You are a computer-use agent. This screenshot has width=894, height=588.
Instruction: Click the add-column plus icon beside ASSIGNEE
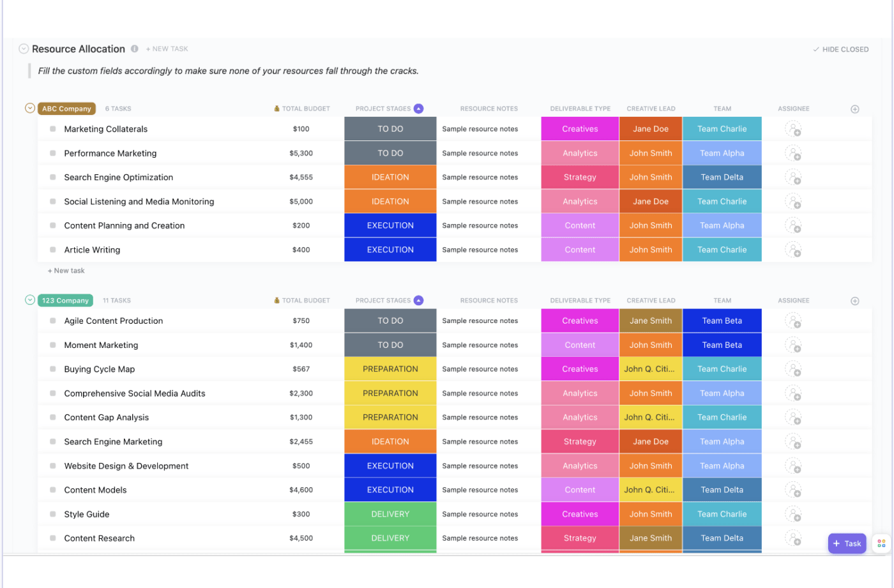(854, 109)
